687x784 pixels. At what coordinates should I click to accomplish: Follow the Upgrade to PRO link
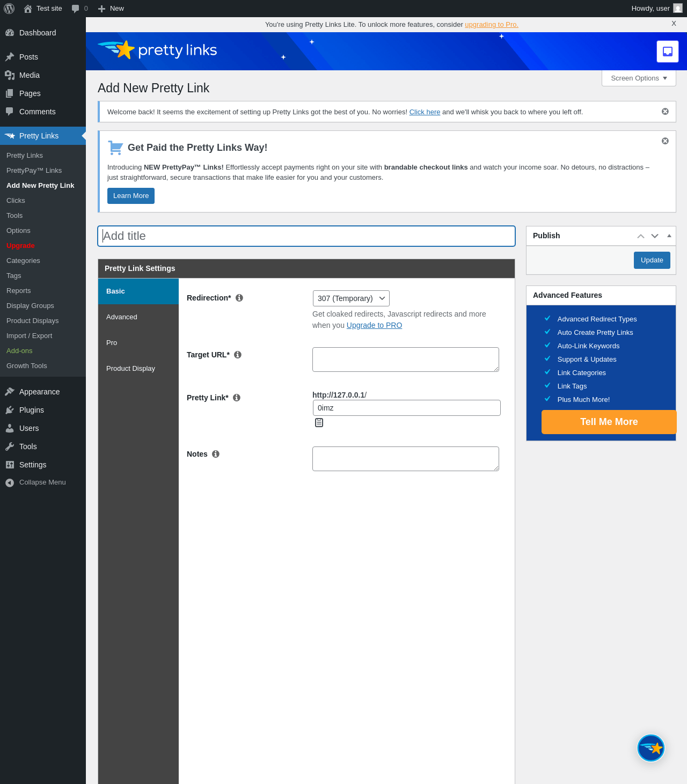click(x=374, y=325)
